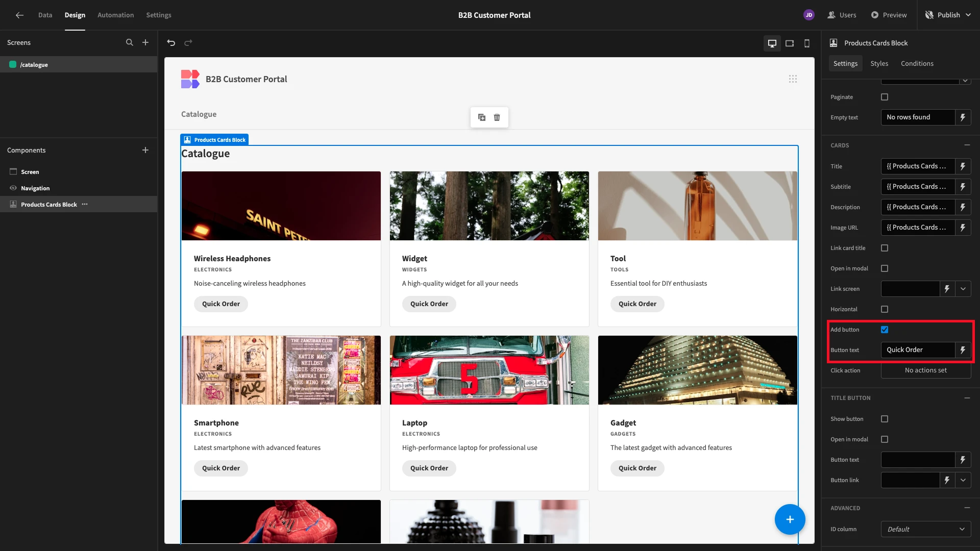Select the /catalogue screen
980x551 pixels.
[x=79, y=65]
